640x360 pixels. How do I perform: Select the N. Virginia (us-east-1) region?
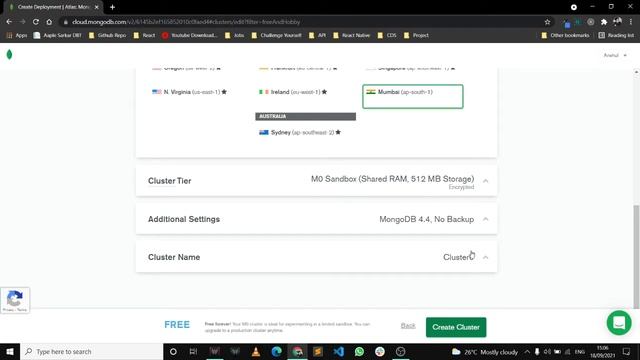tap(189, 92)
